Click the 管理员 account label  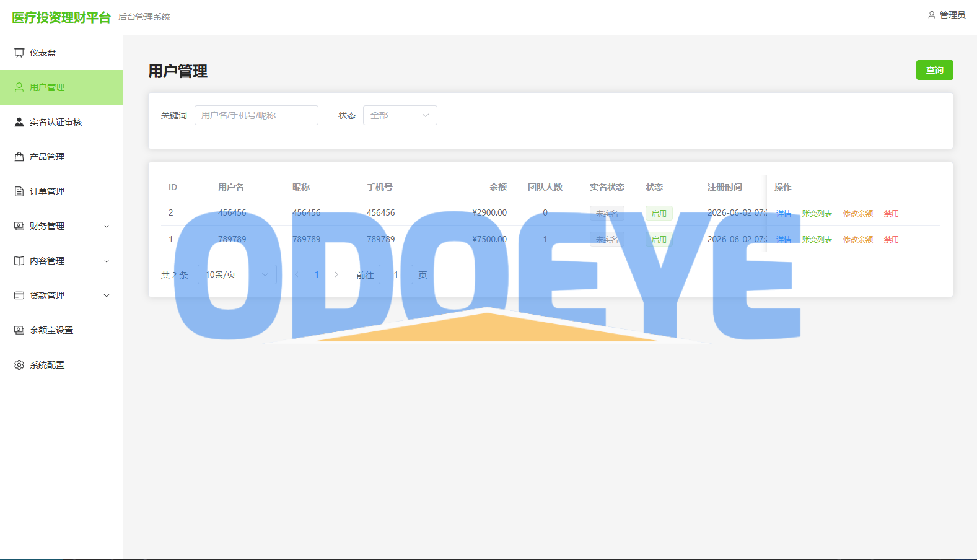point(952,15)
